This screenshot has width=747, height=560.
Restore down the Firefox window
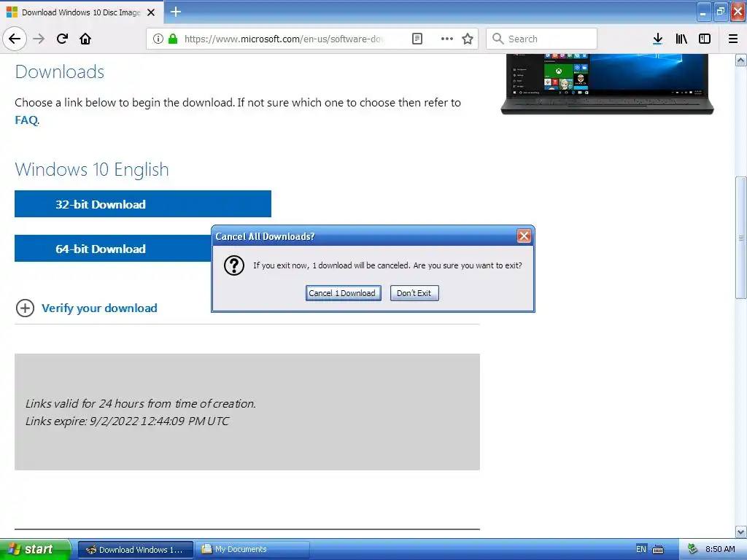tap(721, 12)
